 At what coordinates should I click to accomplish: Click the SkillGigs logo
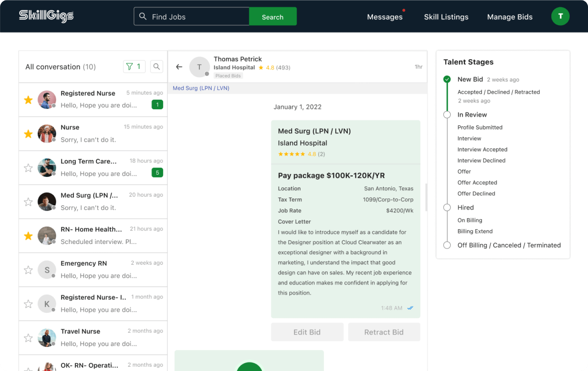[x=46, y=16]
